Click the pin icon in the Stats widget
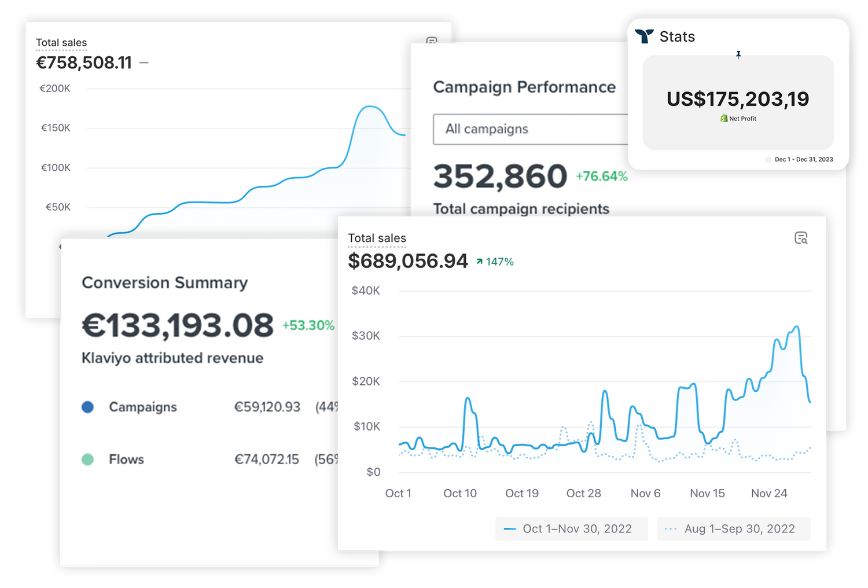The image size is (868, 588). (738, 54)
